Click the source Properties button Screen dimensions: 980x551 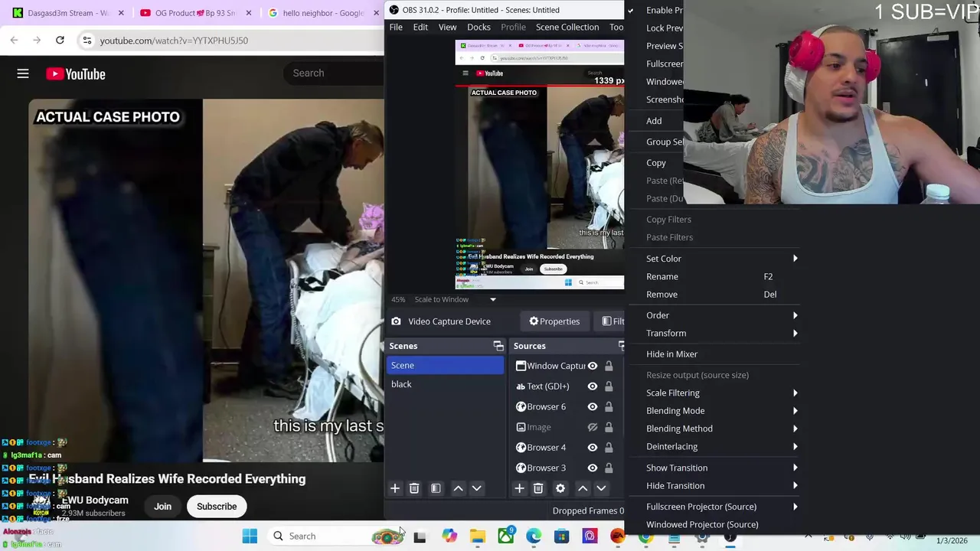tap(554, 321)
